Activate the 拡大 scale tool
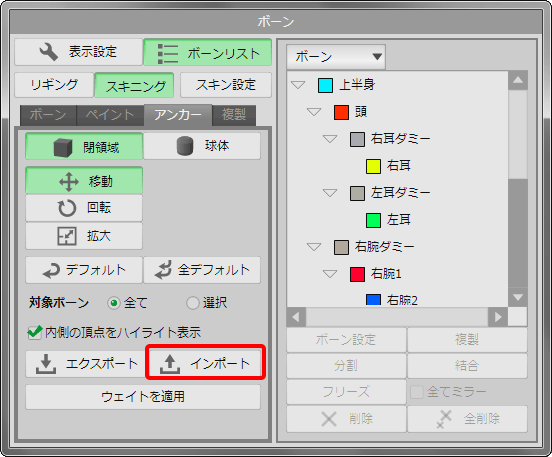Image resolution: width=552 pixels, height=457 pixels. point(84,236)
